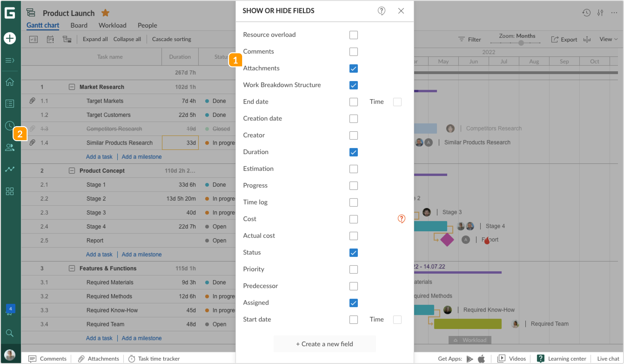Open the history panel via clock icon
This screenshot has height=364, width=624.
click(x=586, y=13)
